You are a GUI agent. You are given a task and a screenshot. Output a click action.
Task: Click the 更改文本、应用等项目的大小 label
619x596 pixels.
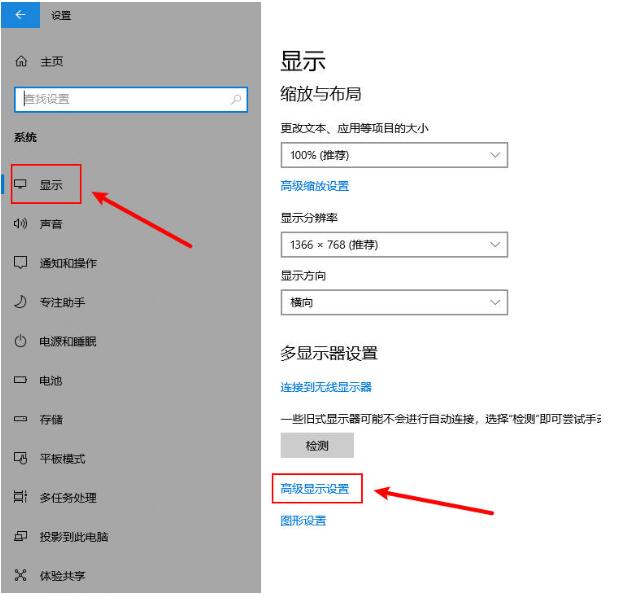coord(355,128)
